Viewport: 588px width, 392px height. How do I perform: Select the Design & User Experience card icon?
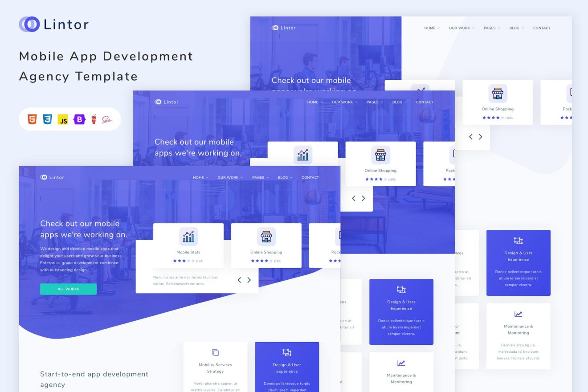287,352
